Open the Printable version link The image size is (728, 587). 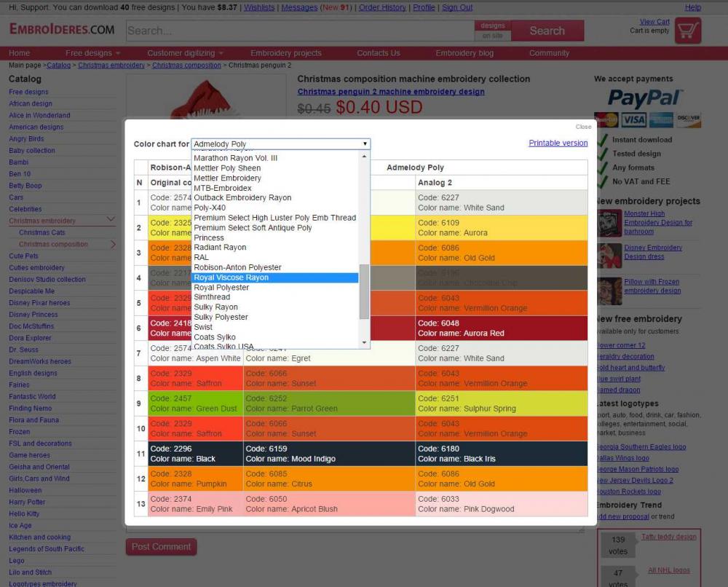(558, 143)
